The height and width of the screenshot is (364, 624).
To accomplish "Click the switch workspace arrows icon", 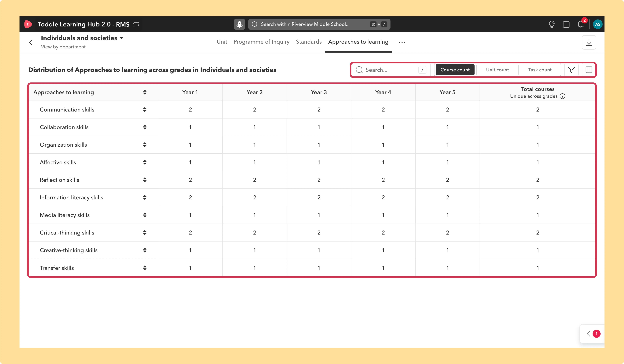I will pyautogui.click(x=136, y=24).
